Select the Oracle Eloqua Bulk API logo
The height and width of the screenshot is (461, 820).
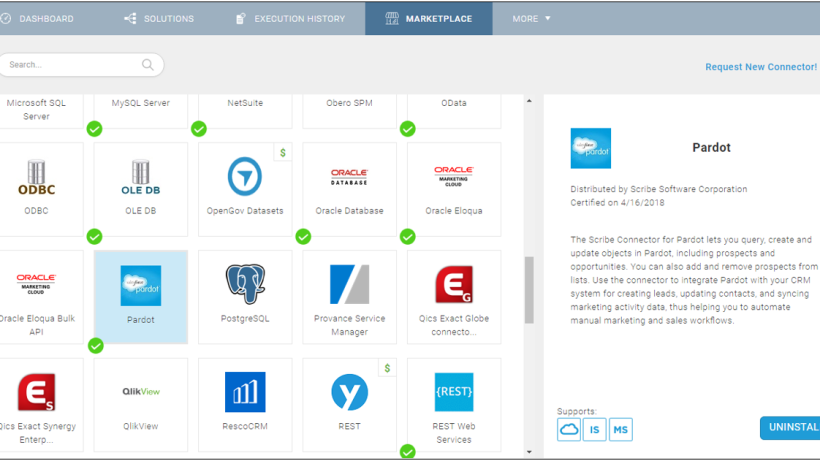point(36,284)
